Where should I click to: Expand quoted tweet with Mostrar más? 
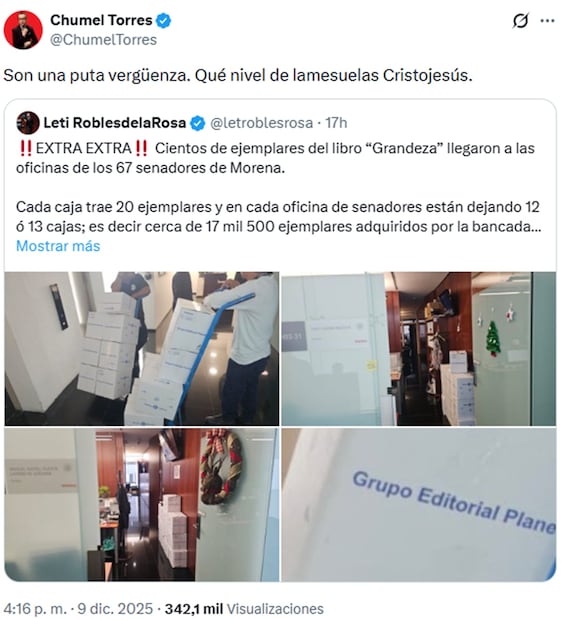[58, 246]
